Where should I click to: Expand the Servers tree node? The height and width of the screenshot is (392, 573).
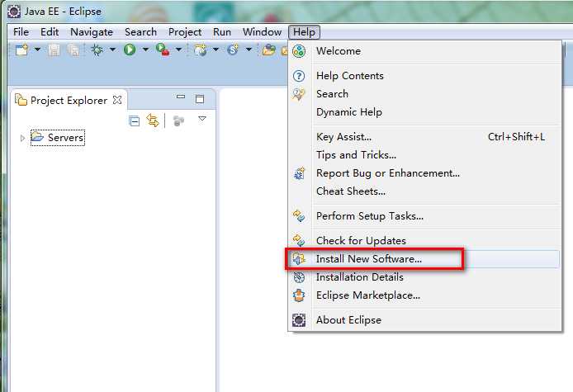coord(22,138)
